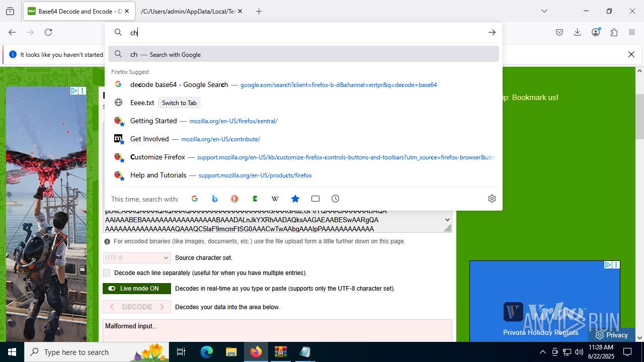The height and width of the screenshot is (362, 644).
Task: Switch to the /C:/Users/admin/AppData tab
Action: tap(192, 11)
